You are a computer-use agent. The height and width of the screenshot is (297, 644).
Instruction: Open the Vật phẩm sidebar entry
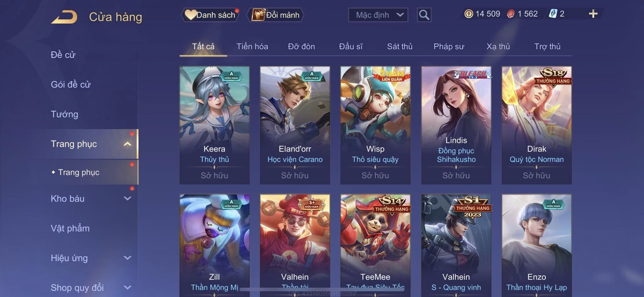70,228
